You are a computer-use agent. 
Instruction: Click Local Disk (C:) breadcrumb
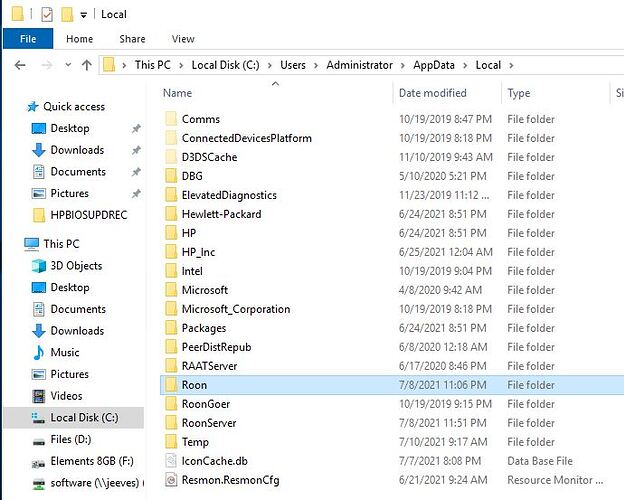tap(225, 65)
